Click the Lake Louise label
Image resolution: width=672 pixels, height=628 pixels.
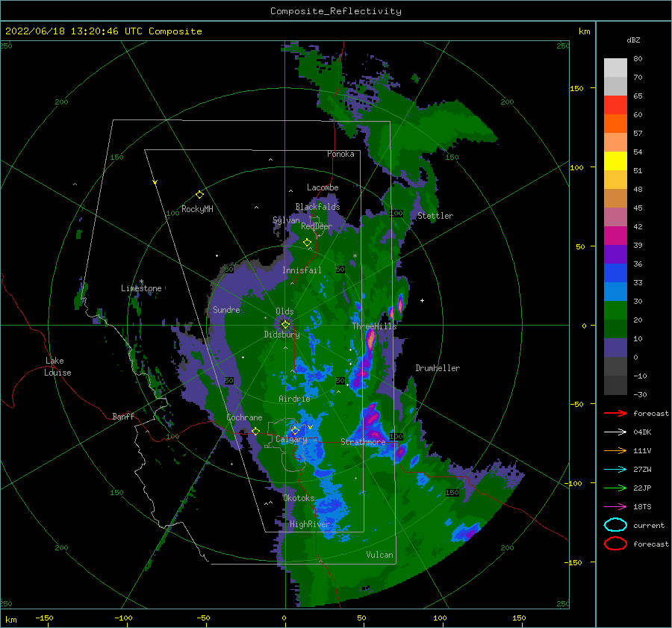(57, 367)
